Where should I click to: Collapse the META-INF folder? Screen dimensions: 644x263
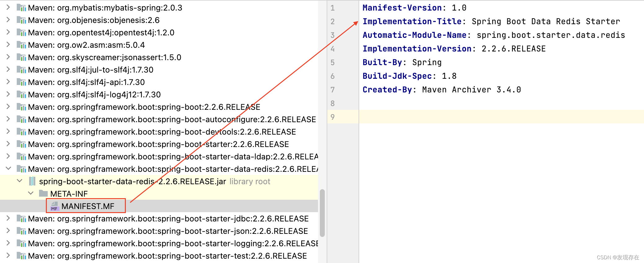pyautogui.click(x=31, y=193)
